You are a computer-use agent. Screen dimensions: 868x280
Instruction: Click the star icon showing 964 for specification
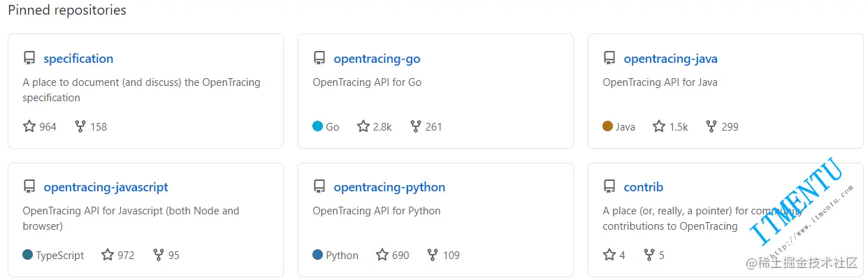coord(29,126)
